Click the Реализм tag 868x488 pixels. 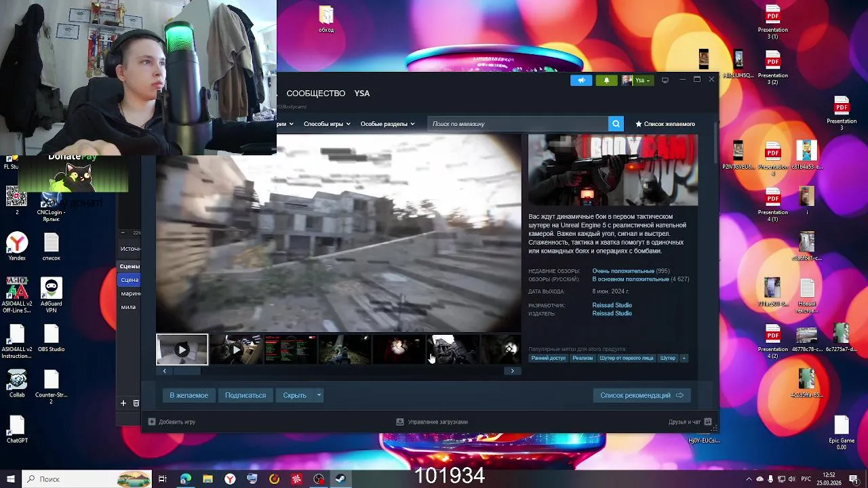click(583, 358)
